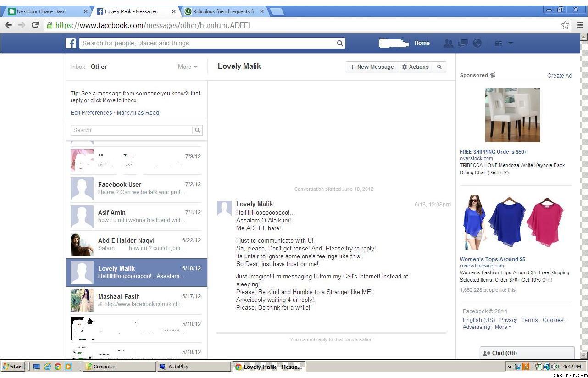The height and width of the screenshot is (378, 588).
Task: Click the conversation search magnifier button
Action: (x=439, y=67)
